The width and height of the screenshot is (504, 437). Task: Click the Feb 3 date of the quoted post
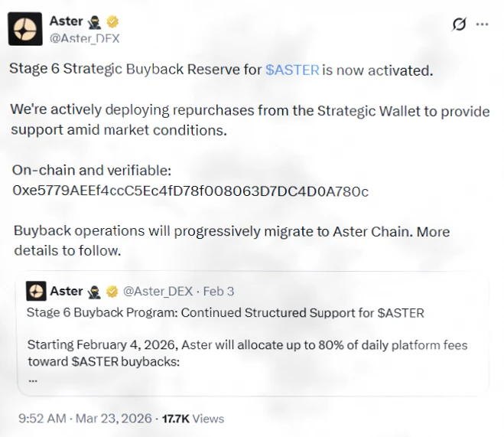tap(219, 292)
